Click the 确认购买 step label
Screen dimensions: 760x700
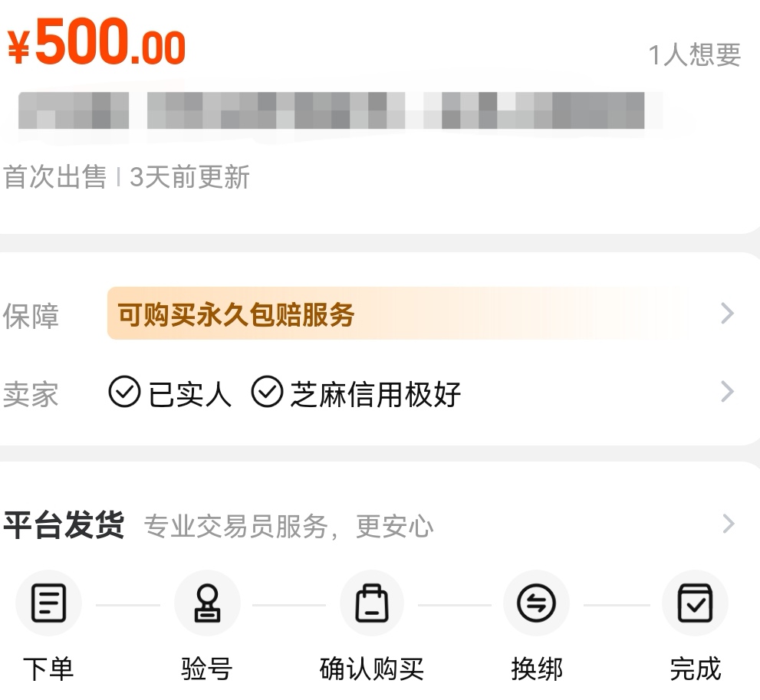pos(371,669)
